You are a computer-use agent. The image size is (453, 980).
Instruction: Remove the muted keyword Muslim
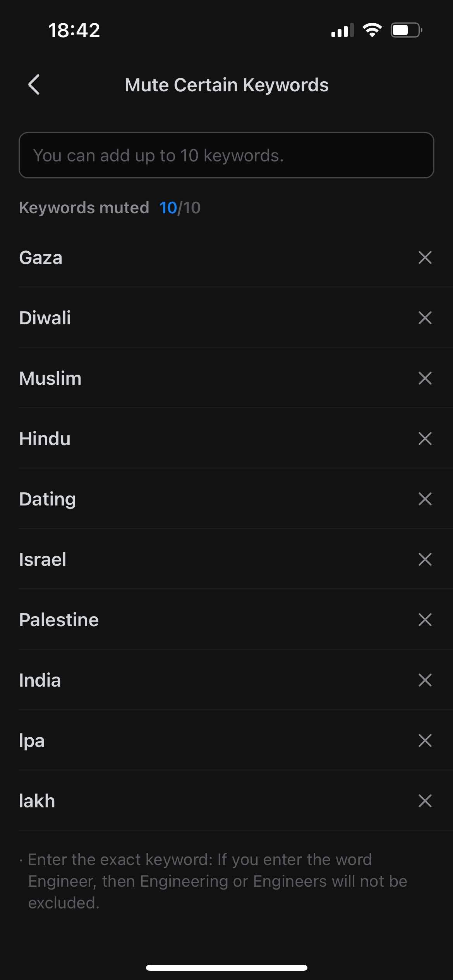coord(425,378)
